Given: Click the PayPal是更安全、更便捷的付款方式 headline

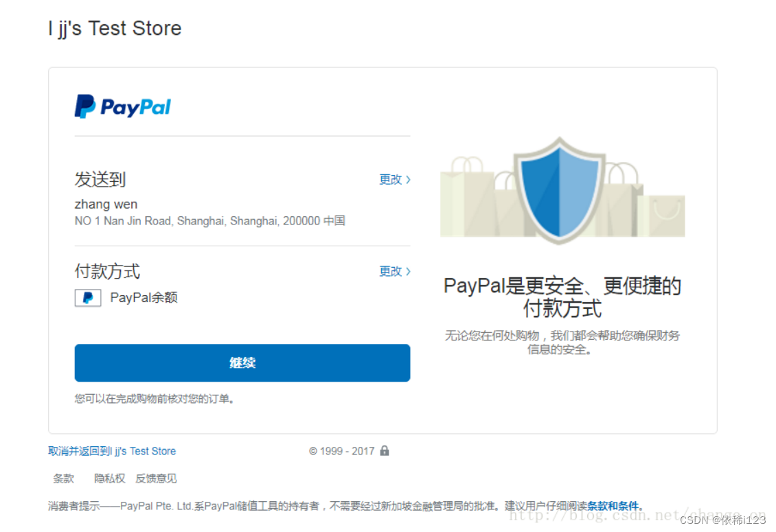Looking at the screenshot, I should click(562, 297).
